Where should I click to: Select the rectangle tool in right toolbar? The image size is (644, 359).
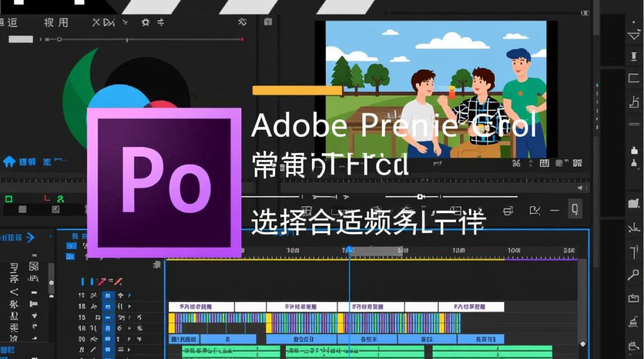[x=634, y=78]
